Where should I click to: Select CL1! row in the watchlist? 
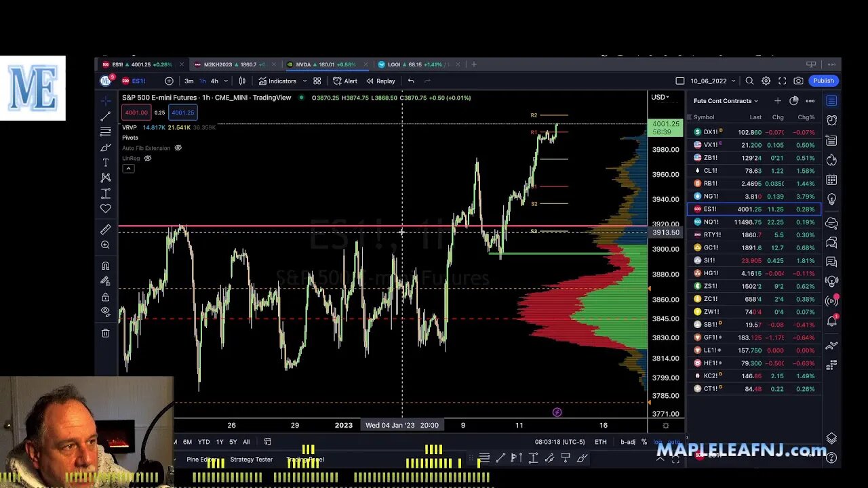click(x=753, y=171)
